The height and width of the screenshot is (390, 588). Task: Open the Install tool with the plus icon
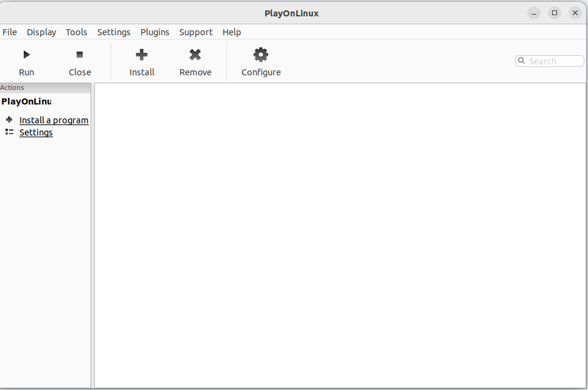(x=141, y=54)
